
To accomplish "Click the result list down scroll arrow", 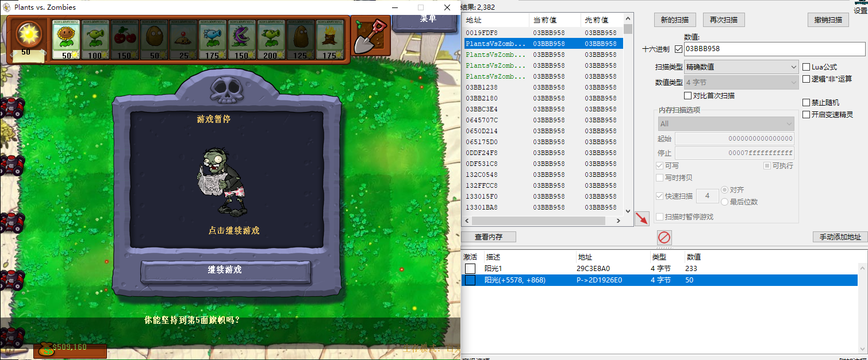I will pos(628,211).
